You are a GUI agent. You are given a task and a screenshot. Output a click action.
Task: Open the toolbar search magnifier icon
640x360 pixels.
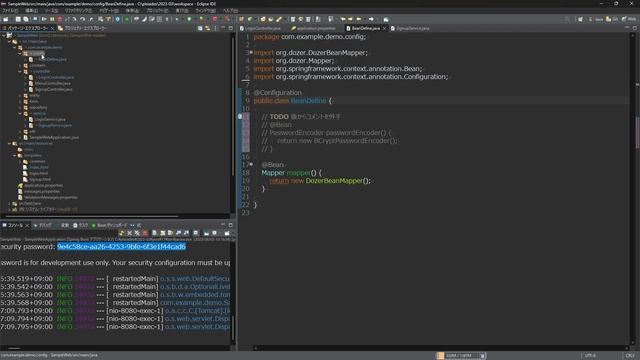pos(567,19)
